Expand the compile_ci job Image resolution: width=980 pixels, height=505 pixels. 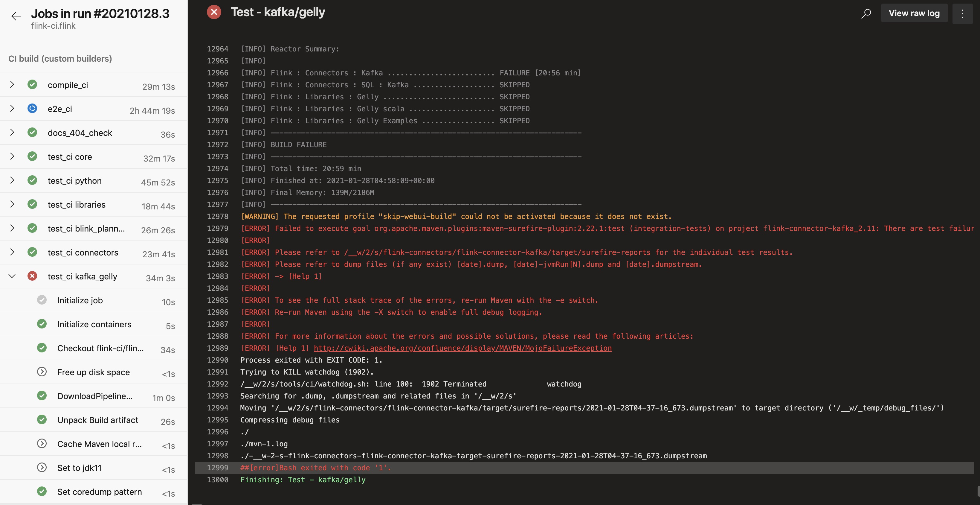pyautogui.click(x=12, y=84)
